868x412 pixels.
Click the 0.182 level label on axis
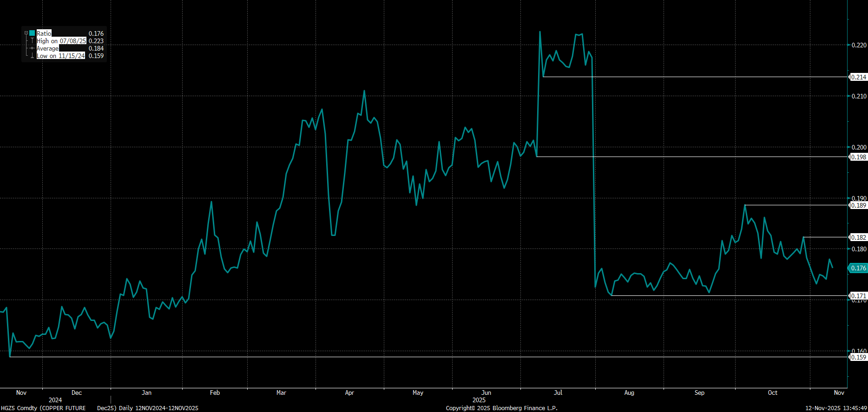click(858, 237)
